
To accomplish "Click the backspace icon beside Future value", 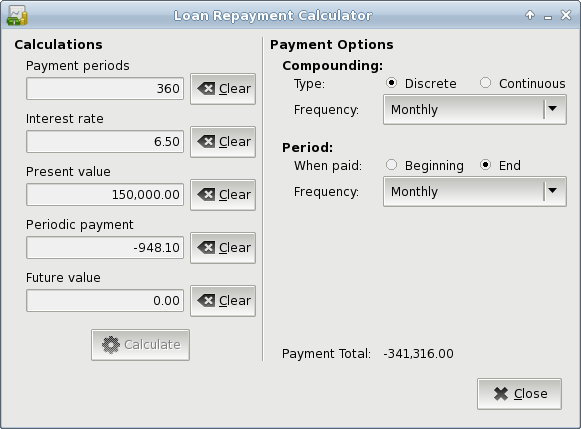I will coord(206,300).
